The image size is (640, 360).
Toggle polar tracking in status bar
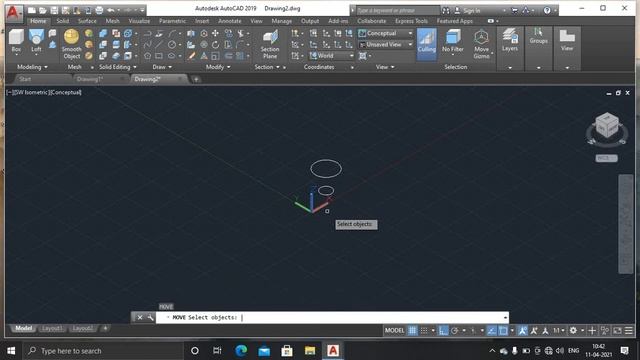(455, 331)
